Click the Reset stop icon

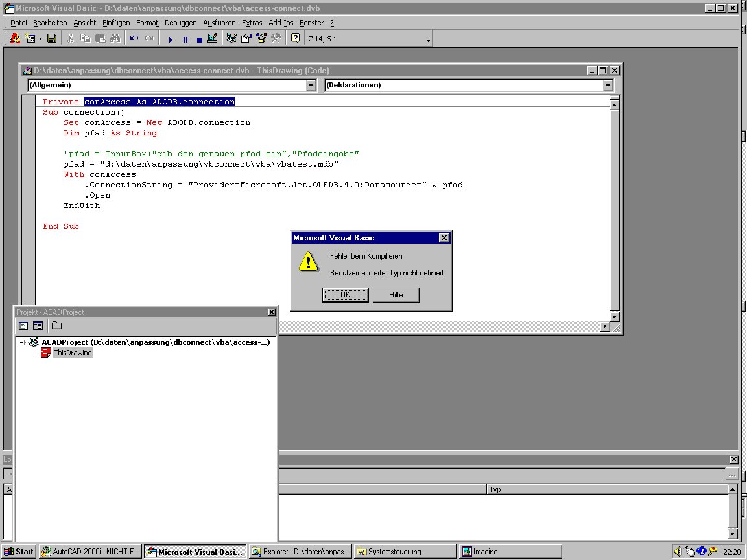pyautogui.click(x=200, y=39)
